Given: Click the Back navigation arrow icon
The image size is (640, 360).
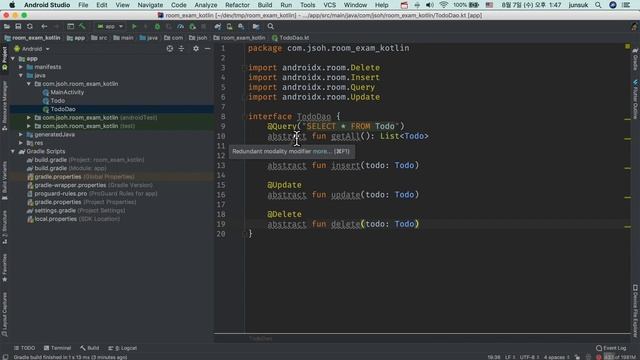Looking at the screenshot, I should click(44, 27).
